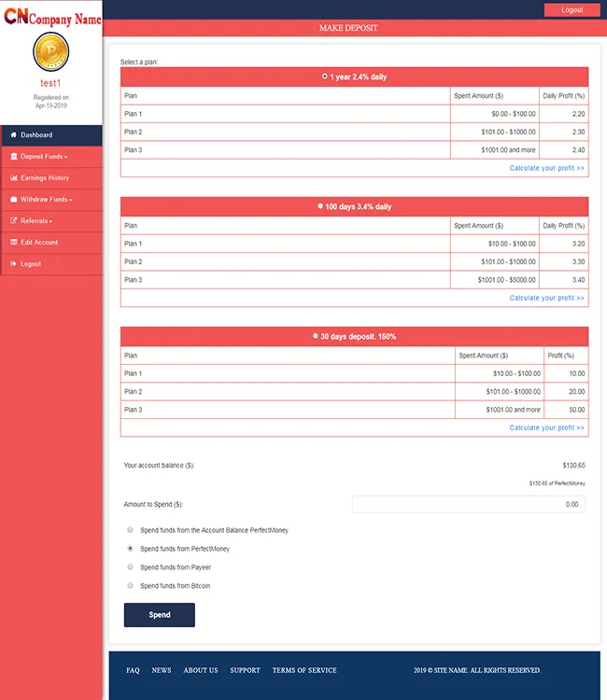Select the 1 year 2.4% daily plan
Viewport: 607px width, 700px height.
[325, 77]
